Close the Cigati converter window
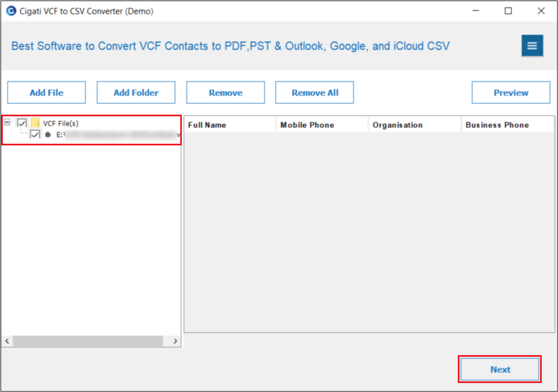The height and width of the screenshot is (392, 558). 541,11
